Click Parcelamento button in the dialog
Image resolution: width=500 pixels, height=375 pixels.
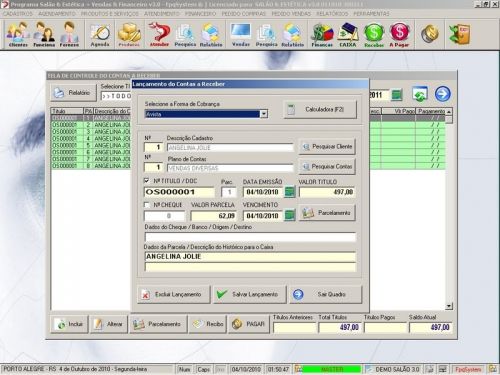click(327, 213)
